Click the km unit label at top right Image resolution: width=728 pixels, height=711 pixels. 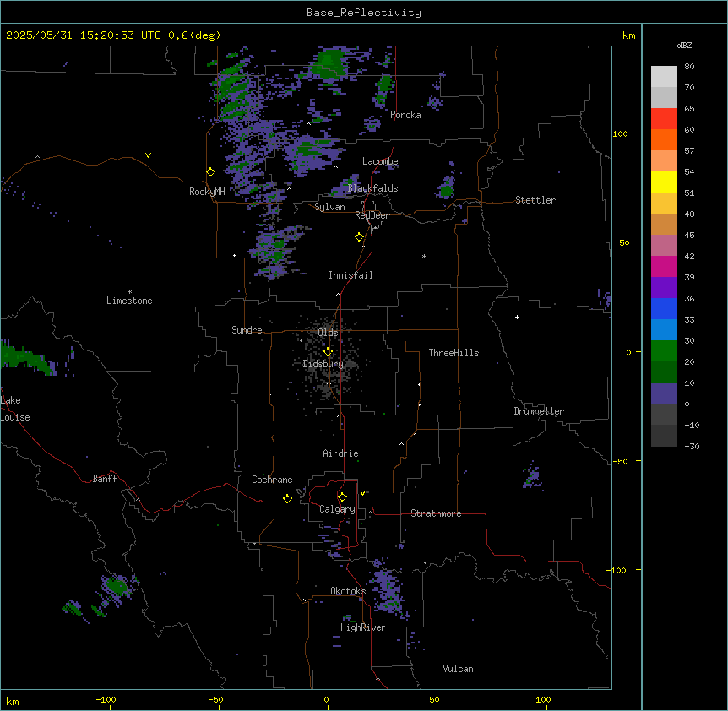629,35
